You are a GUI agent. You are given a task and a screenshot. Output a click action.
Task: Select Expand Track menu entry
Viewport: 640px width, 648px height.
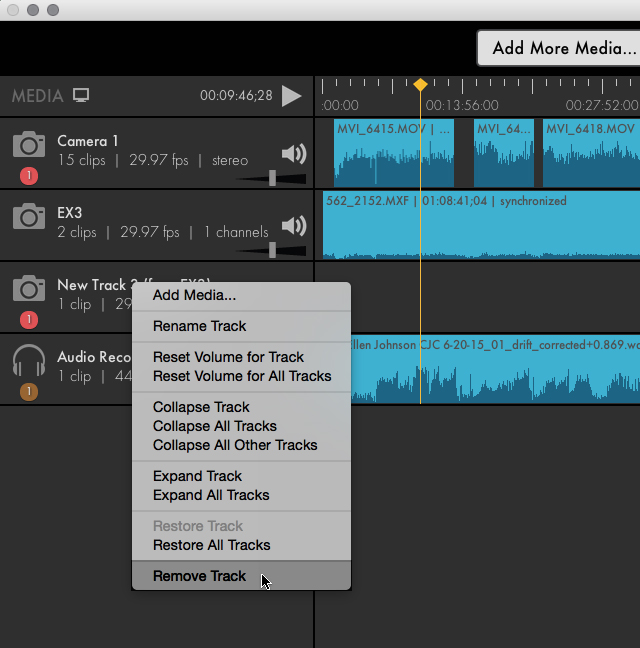241,476
